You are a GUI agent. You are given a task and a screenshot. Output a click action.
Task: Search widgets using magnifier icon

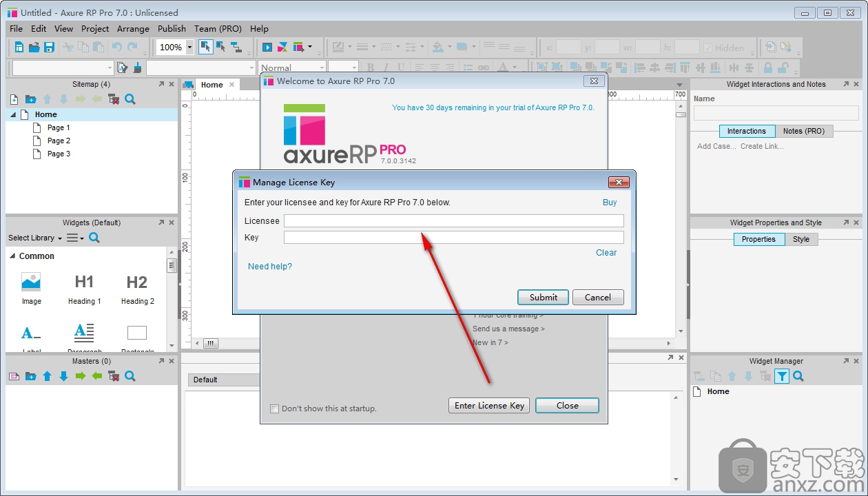point(94,238)
